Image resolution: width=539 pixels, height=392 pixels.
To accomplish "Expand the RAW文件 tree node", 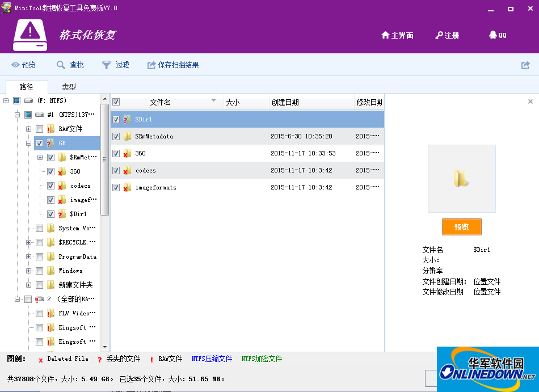I will click(28, 129).
